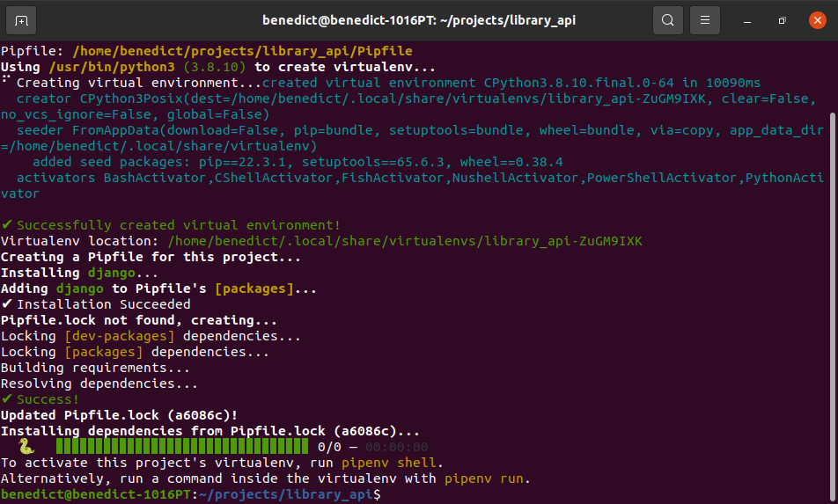Click the window title benedict@benedict-1016PT
Screen dimensions: 838x504
coord(418,20)
